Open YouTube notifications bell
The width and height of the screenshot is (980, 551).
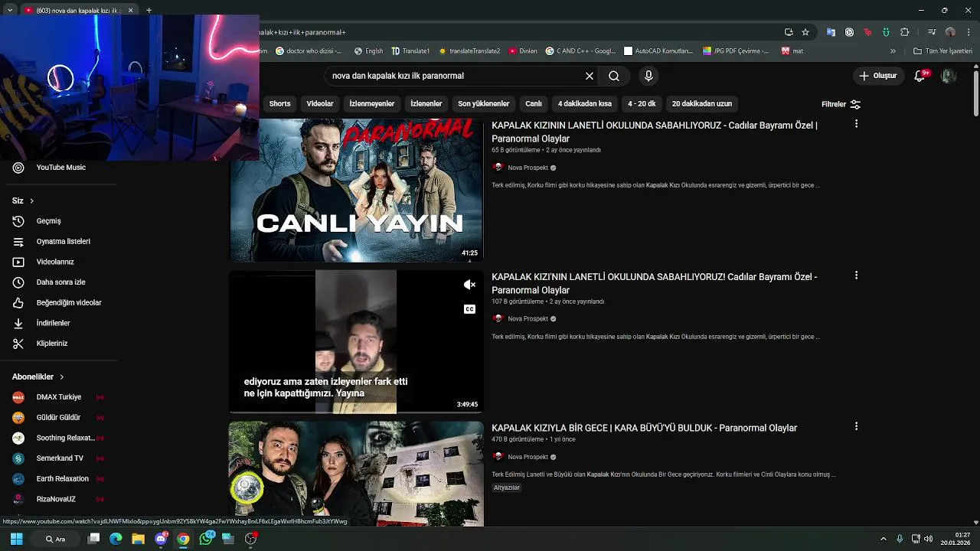click(920, 76)
